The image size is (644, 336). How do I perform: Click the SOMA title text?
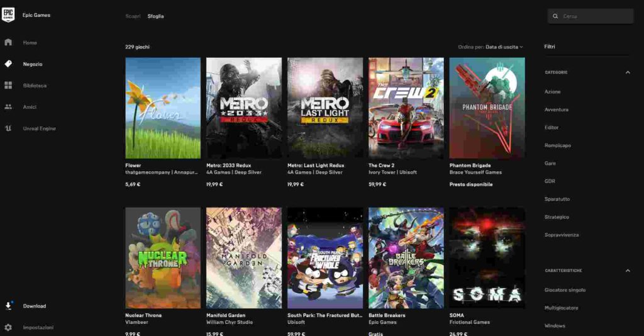(457, 315)
